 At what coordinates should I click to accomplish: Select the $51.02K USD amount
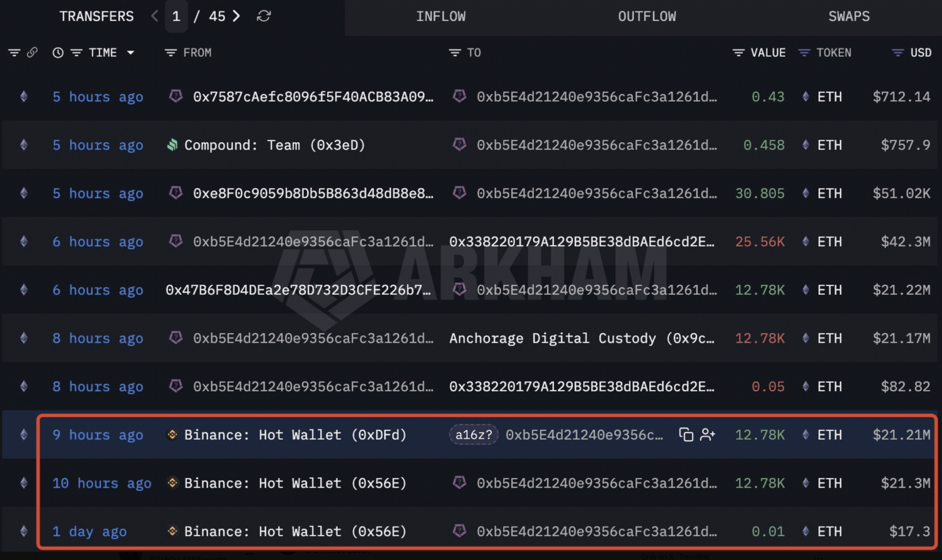click(x=901, y=193)
